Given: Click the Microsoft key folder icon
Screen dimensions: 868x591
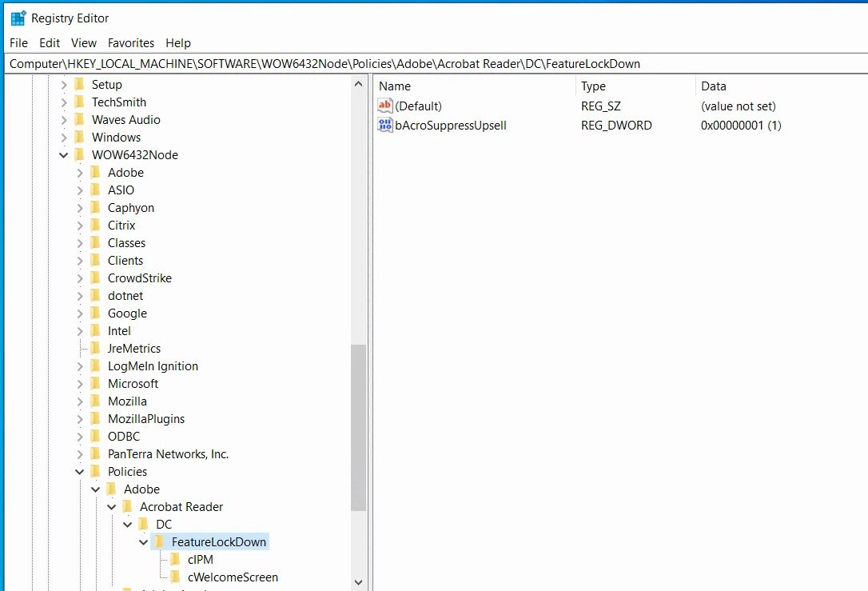Looking at the screenshot, I should point(95,383).
